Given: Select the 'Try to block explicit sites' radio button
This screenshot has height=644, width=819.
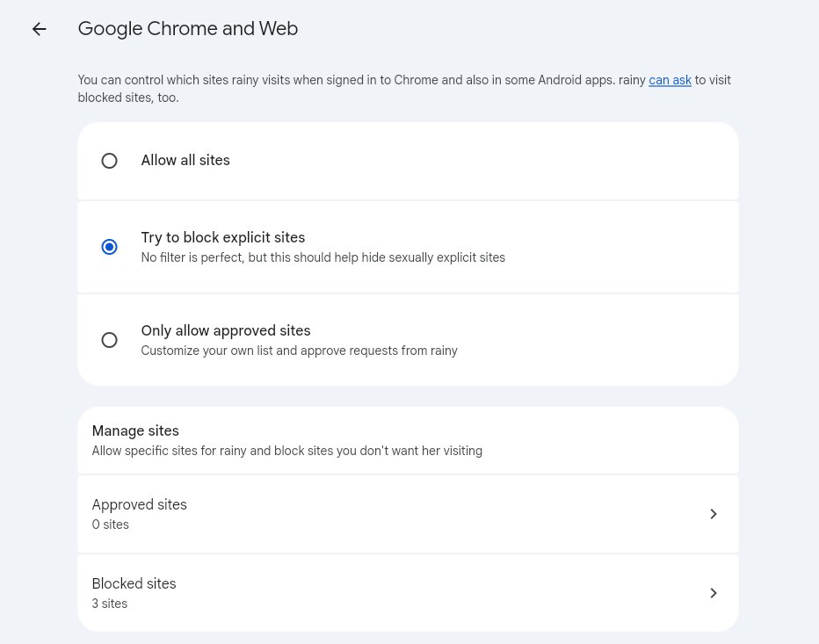Looking at the screenshot, I should pos(109,247).
